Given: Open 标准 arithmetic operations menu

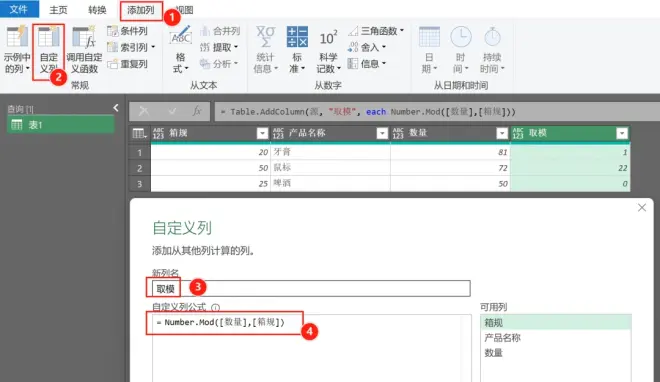Looking at the screenshot, I should pyautogui.click(x=297, y=50).
